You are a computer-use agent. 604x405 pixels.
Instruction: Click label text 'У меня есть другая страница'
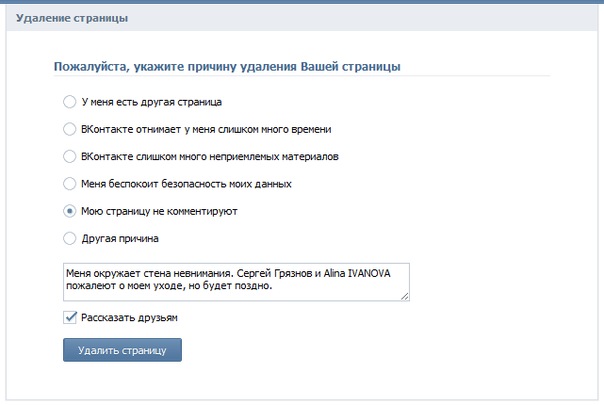click(151, 102)
